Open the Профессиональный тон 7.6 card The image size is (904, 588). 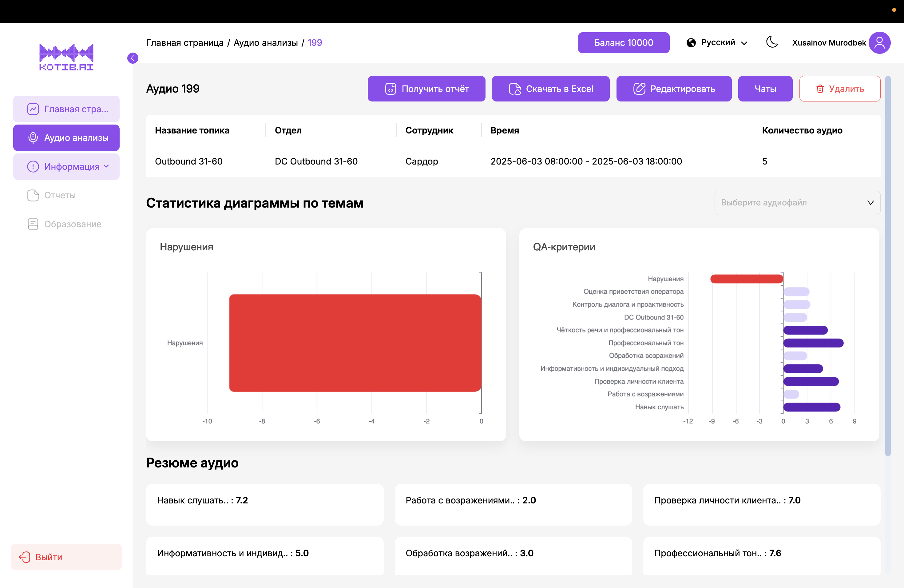click(x=762, y=556)
